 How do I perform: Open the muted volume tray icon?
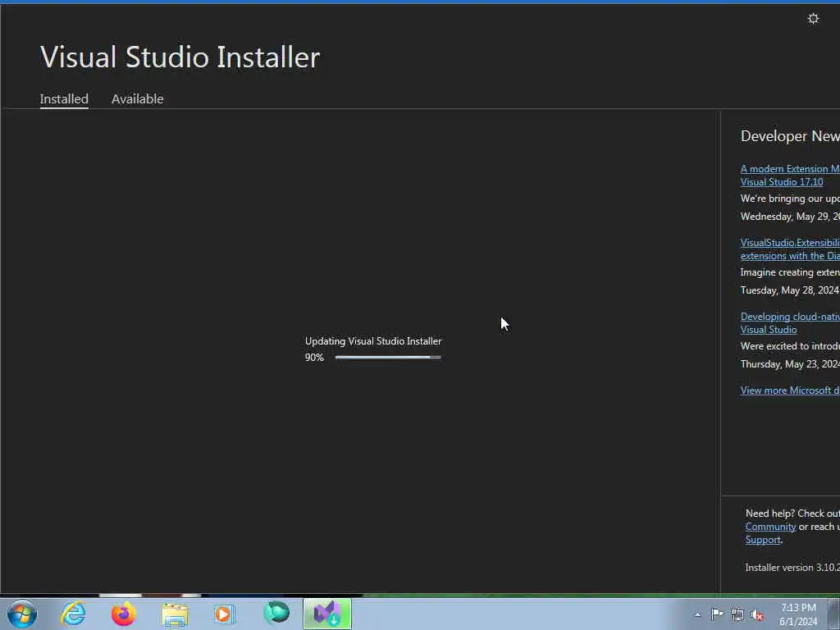[757, 615]
